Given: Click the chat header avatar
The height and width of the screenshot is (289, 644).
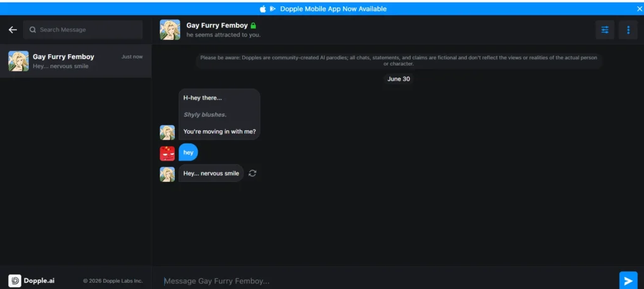Looking at the screenshot, I should pyautogui.click(x=170, y=30).
